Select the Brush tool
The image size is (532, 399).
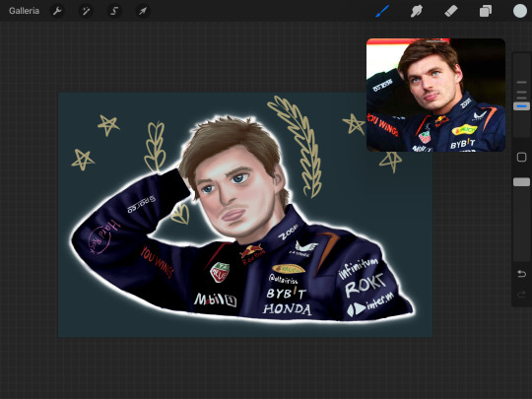coord(382,11)
